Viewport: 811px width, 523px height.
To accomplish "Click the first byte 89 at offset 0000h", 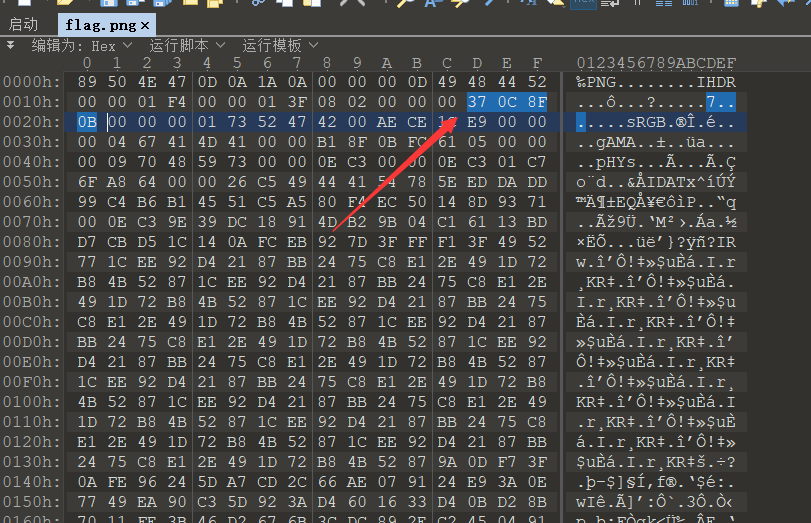I will click(87, 82).
